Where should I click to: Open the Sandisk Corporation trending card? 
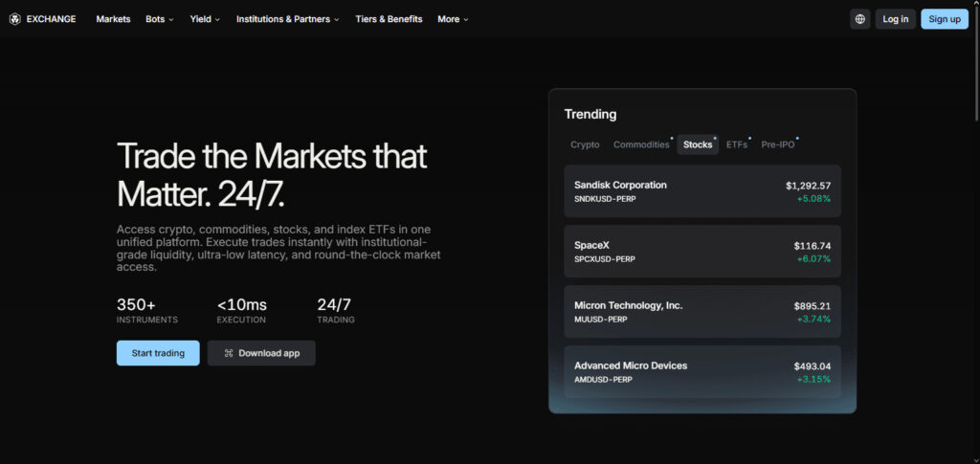(702, 191)
